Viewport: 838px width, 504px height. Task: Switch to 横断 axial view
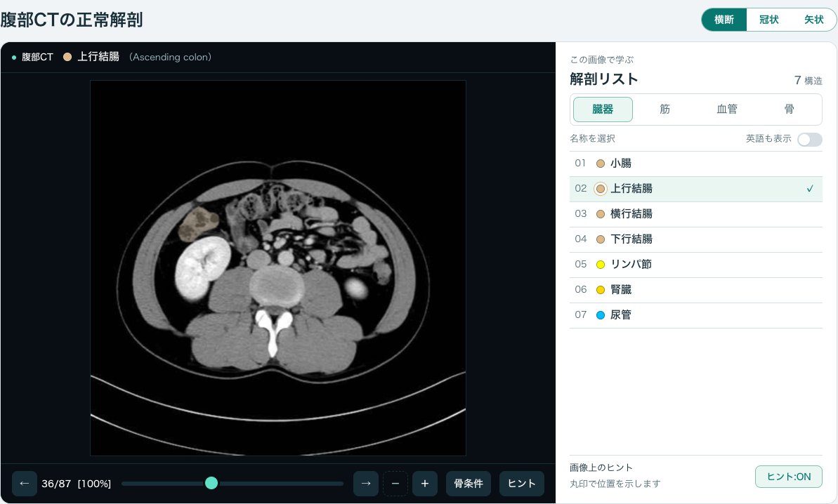724,20
